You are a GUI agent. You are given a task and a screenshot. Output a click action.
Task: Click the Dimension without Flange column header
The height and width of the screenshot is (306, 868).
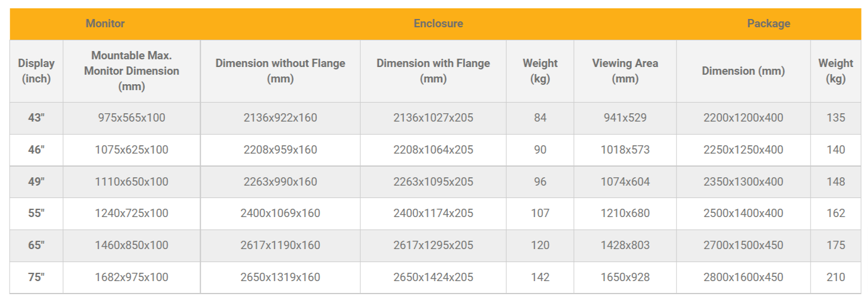tap(280, 71)
